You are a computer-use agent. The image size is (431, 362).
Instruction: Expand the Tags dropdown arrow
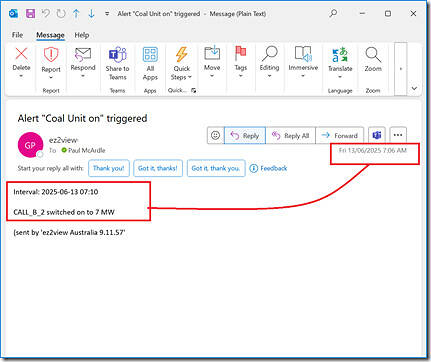click(x=240, y=76)
